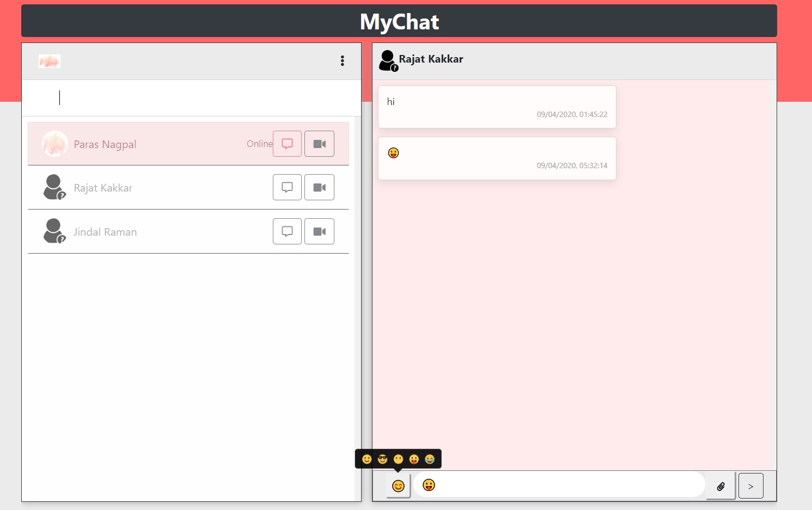Insert the laughing-with-tears emoji
Image resolution: width=812 pixels, height=510 pixels.
pyautogui.click(x=430, y=459)
